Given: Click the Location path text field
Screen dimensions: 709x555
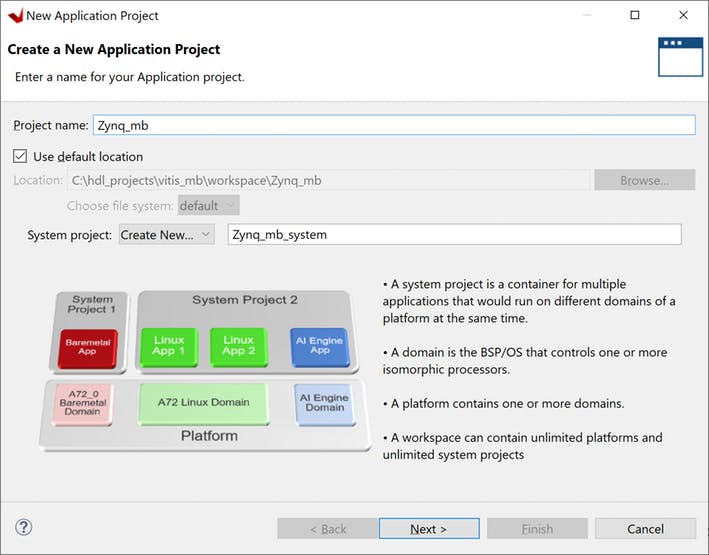Looking at the screenshot, I should (328, 180).
